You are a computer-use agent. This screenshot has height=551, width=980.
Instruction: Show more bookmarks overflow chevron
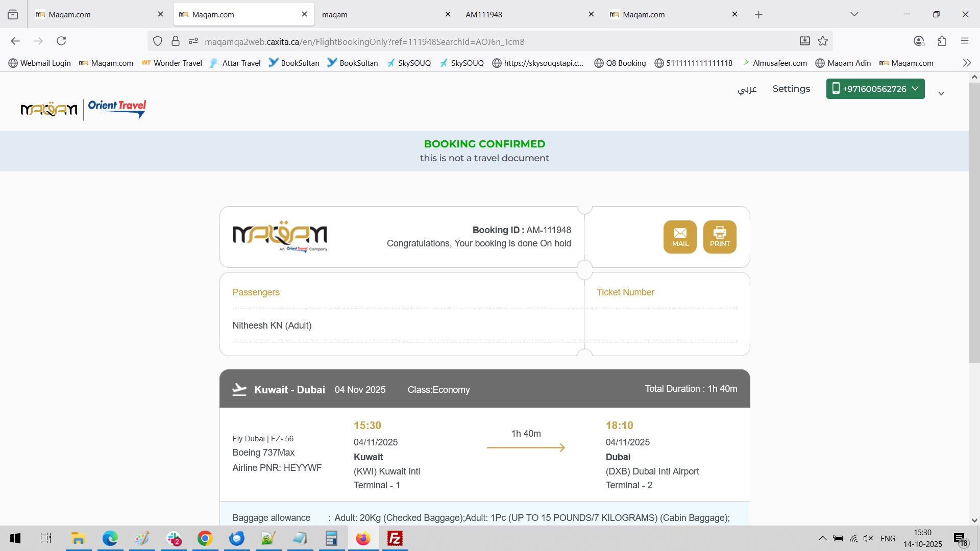pos(967,63)
